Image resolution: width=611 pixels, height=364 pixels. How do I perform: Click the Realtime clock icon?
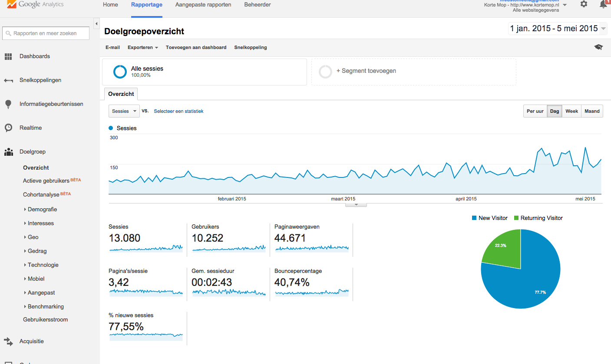(x=8, y=128)
